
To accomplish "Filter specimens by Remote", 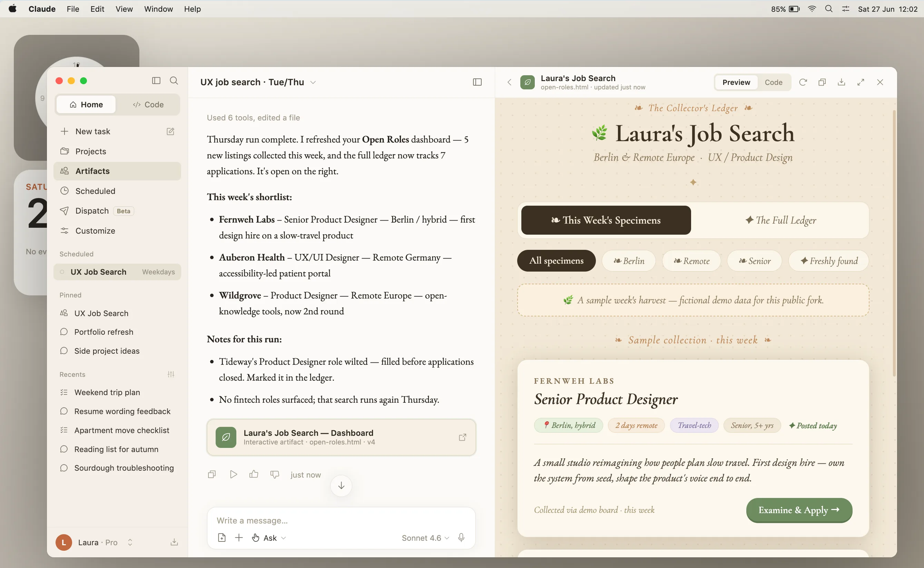I will [691, 261].
